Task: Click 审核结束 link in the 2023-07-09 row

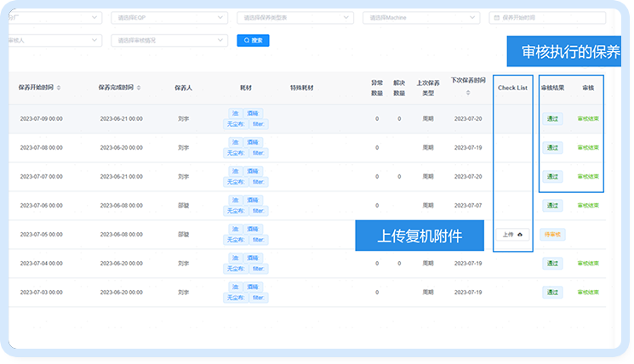Action: coord(588,119)
